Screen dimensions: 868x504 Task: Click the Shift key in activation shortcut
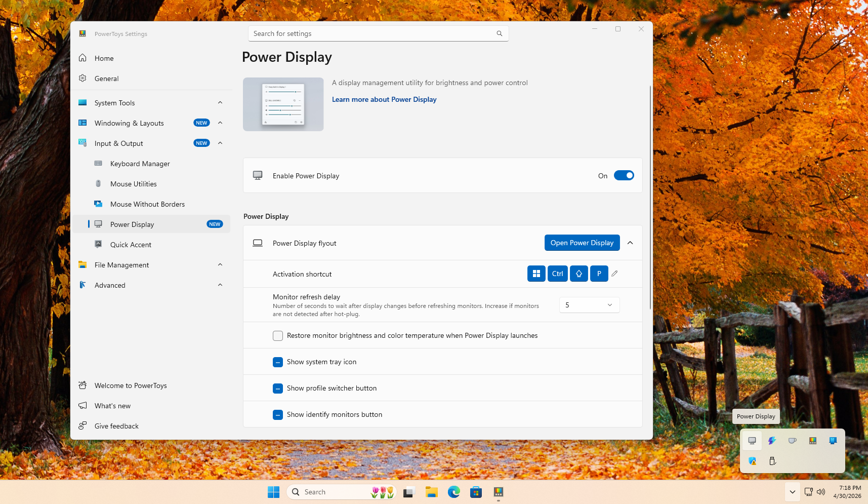click(579, 274)
